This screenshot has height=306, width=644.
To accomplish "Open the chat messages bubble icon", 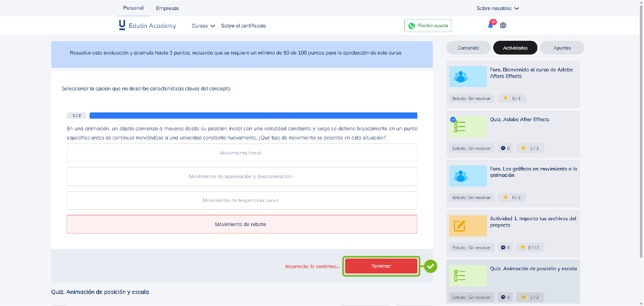I will [x=503, y=25].
